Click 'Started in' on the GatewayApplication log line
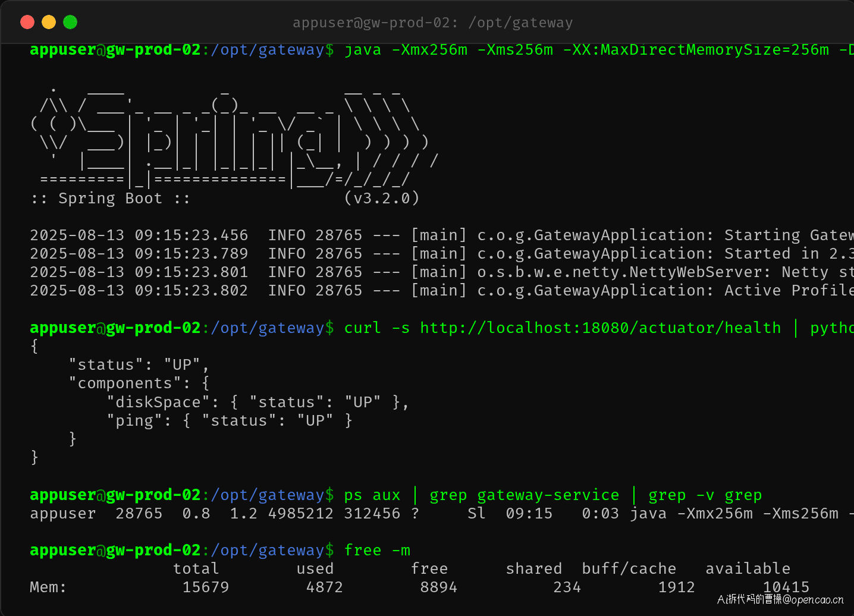854x616 pixels. (x=772, y=253)
